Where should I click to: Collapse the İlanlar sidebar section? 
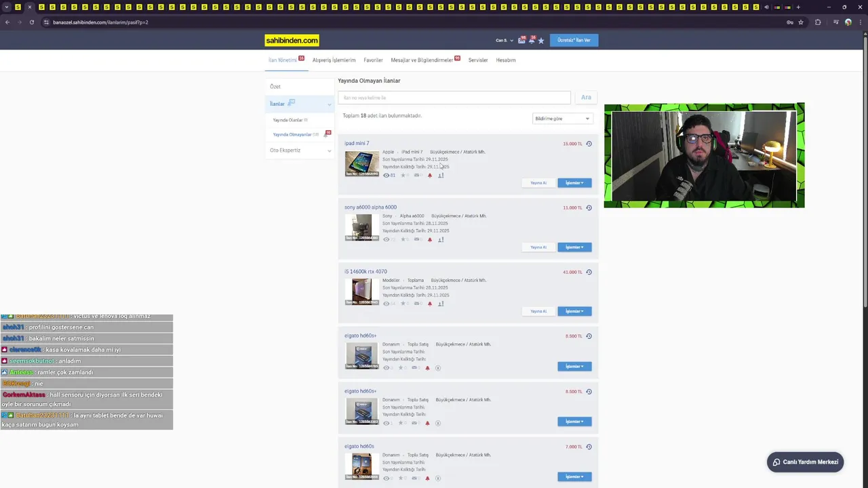[x=330, y=104]
